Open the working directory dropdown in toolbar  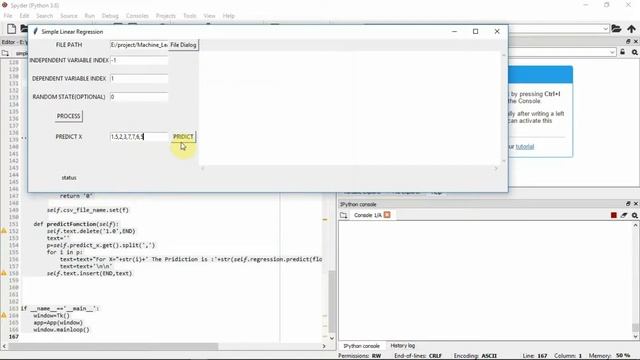click(x=605, y=29)
